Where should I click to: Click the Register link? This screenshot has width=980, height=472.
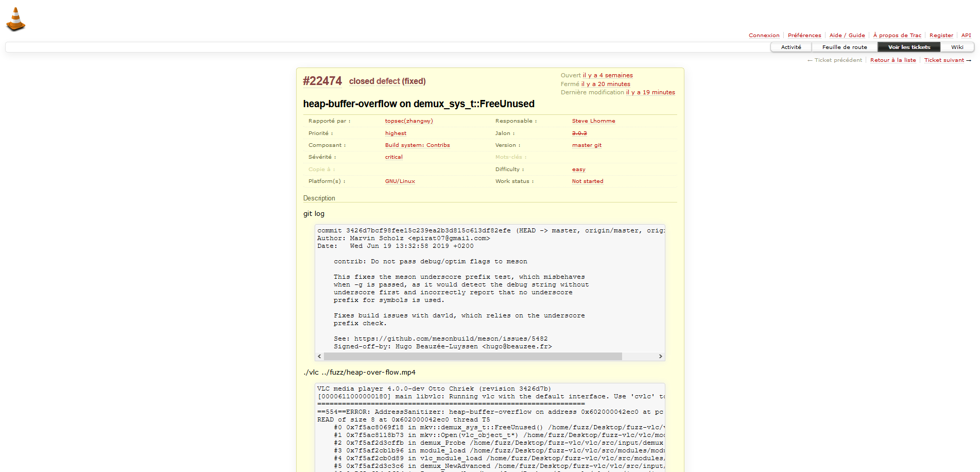(x=941, y=36)
